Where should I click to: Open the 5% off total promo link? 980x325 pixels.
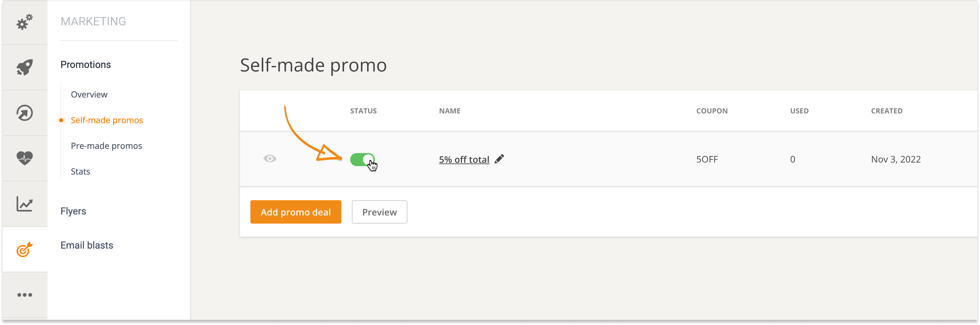click(x=464, y=159)
